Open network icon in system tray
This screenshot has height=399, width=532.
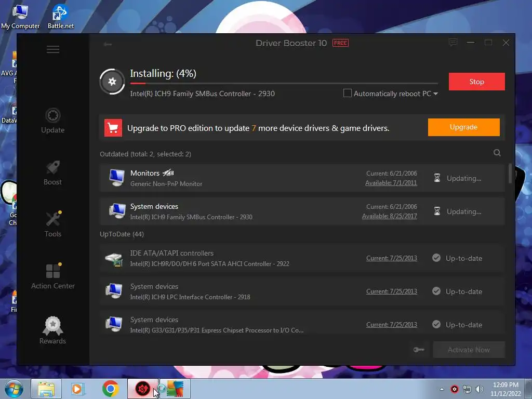[467, 389]
